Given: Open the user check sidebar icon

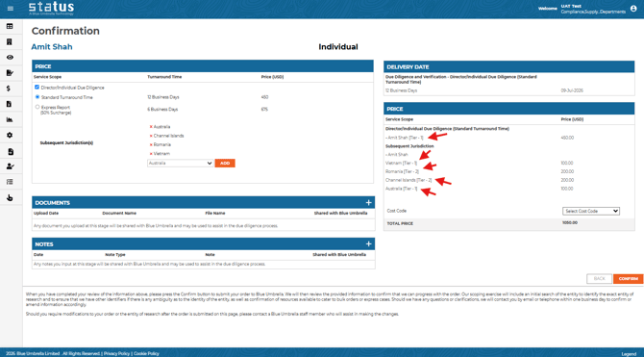Looking at the screenshot, I should (x=11, y=166).
